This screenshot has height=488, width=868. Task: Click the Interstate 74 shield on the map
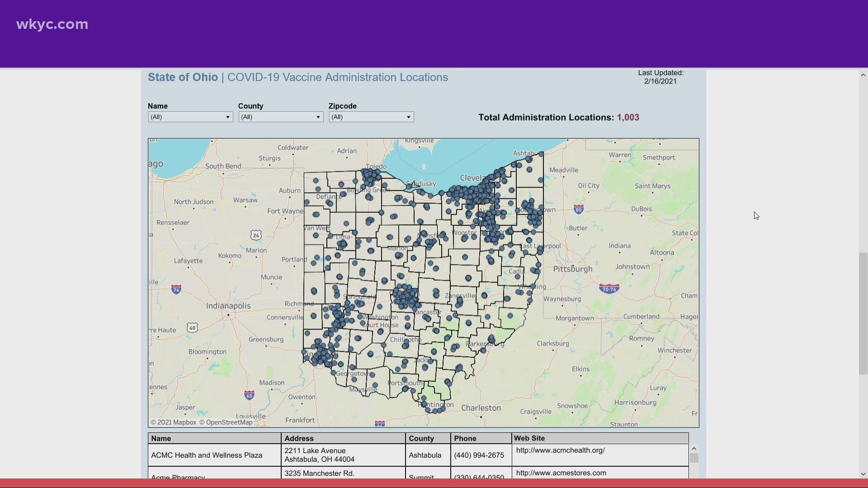(x=176, y=289)
